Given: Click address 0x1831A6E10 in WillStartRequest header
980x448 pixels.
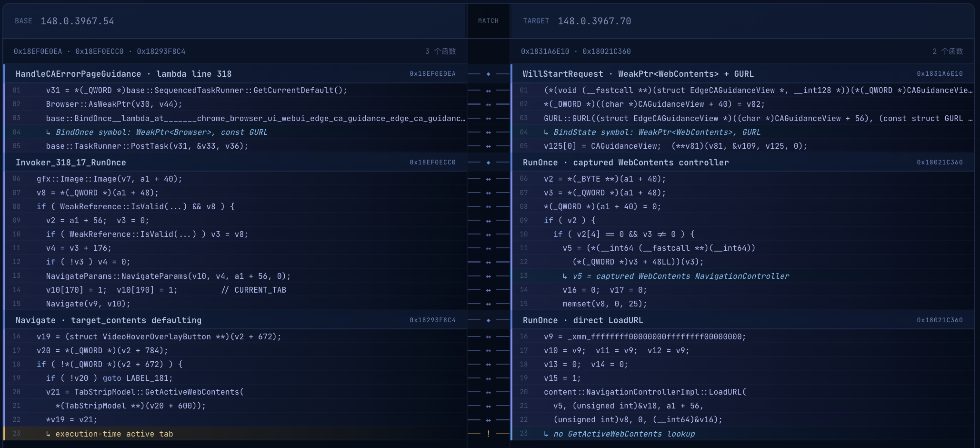Looking at the screenshot, I should click(x=940, y=74).
